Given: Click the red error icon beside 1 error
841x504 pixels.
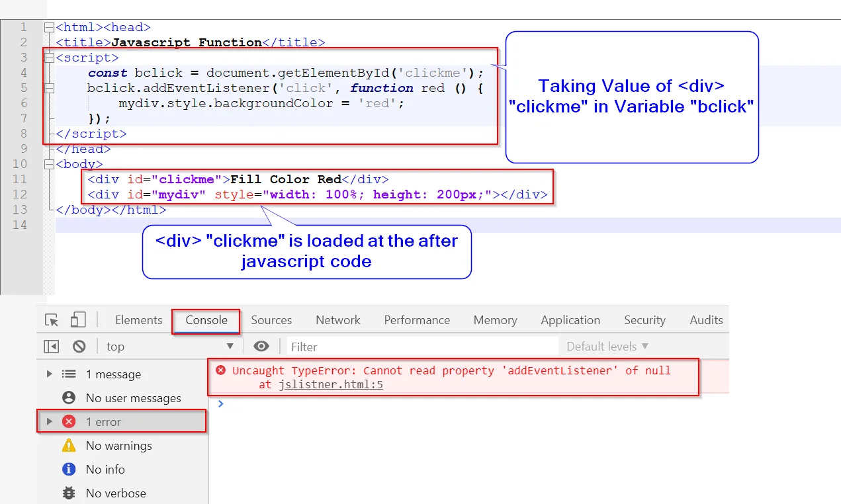Looking at the screenshot, I should click(69, 422).
